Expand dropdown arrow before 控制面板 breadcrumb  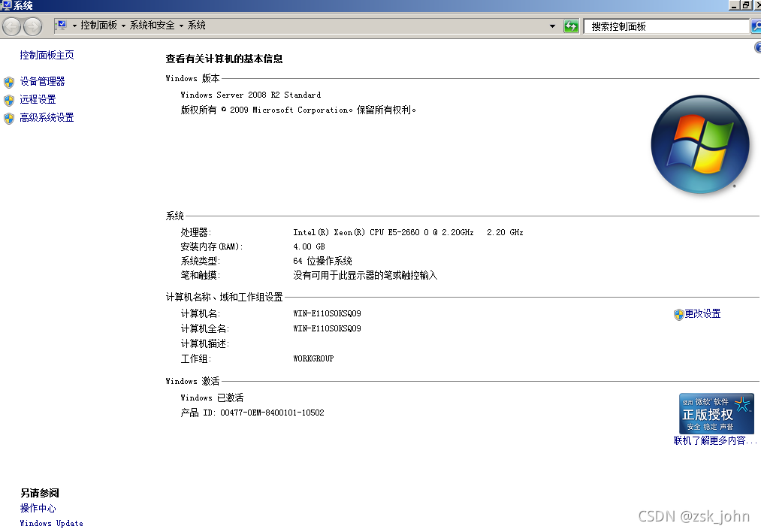tap(74, 26)
